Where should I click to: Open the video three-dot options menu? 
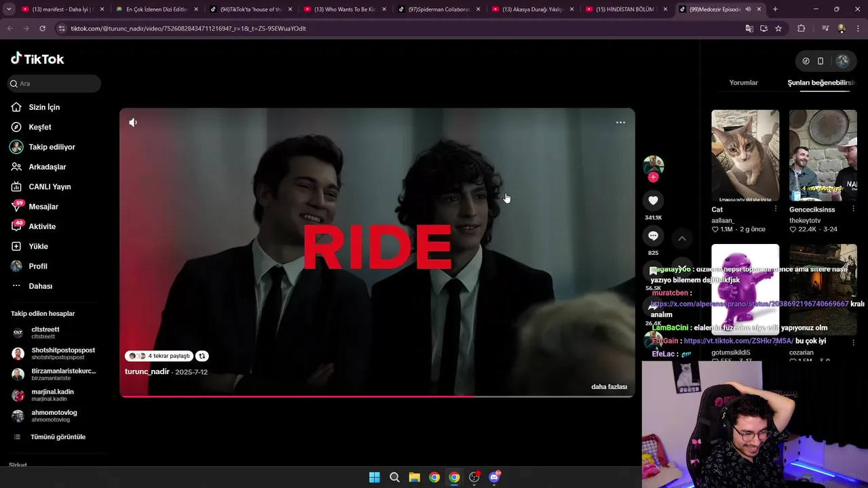[x=620, y=123]
